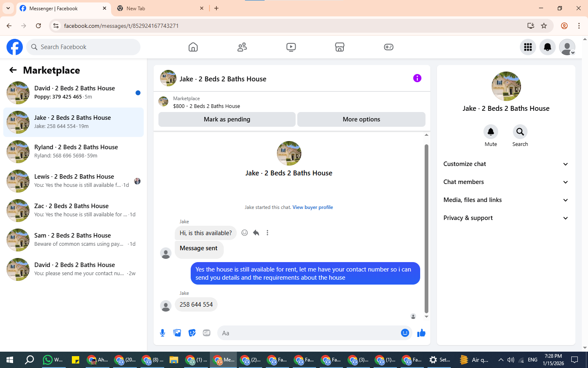The width and height of the screenshot is (588, 368).
Task: Click Jake listing thumbnail in right panel
Action: coord(506,86)
